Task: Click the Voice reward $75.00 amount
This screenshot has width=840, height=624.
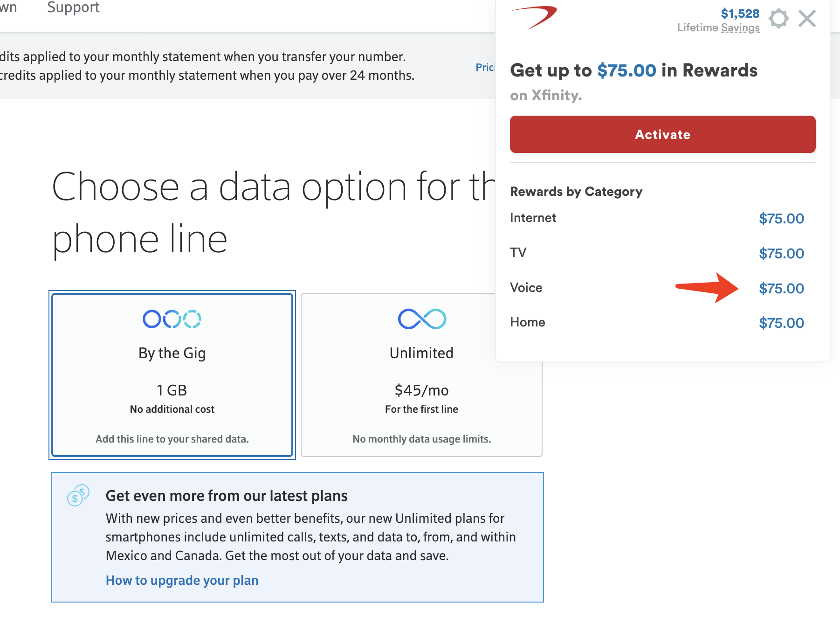Action: pos(781,288)
